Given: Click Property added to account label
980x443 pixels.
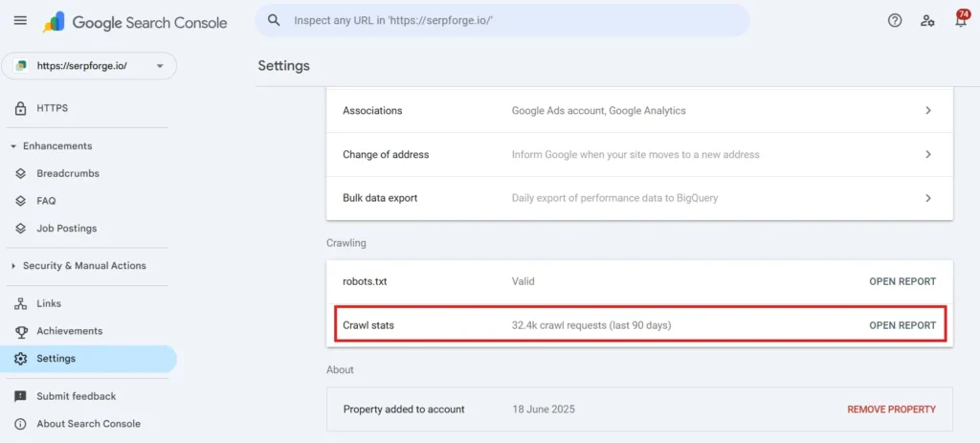Looking at the screenshot, I should pos(404,410).
